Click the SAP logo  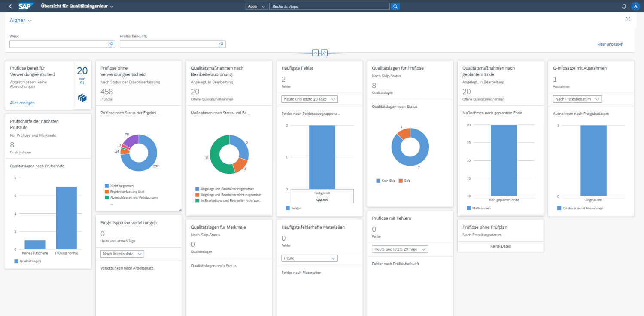[x=26, y=6]
